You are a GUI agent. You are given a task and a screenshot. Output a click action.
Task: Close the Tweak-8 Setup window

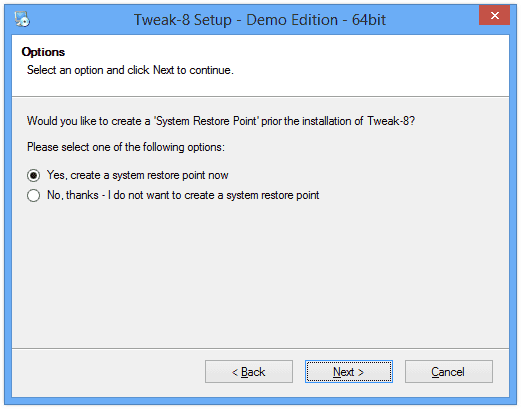tap(494, 15)
